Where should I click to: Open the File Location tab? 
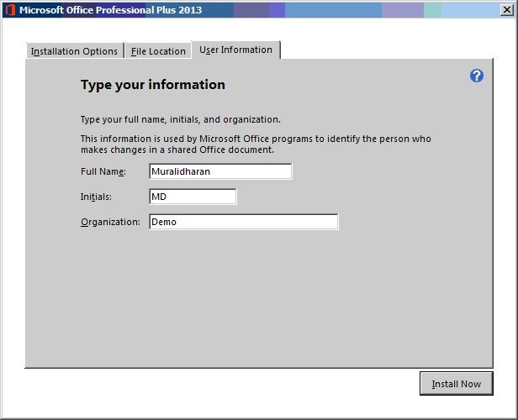pyautogui.click(x=158, y=51)
